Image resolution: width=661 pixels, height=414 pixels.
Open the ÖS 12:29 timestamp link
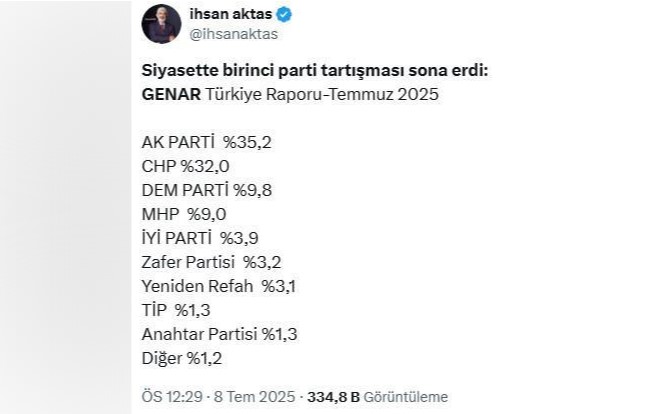coord(172,397)
